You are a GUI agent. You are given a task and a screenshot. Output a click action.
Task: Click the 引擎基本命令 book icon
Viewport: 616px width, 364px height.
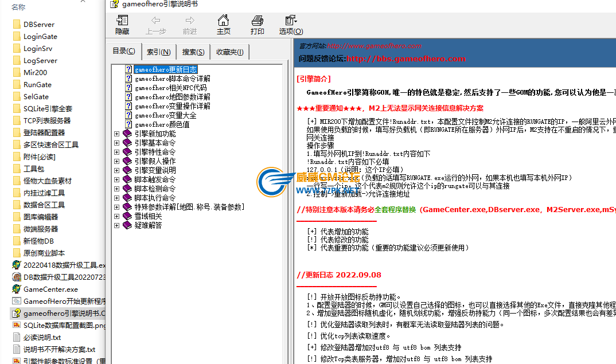click(x=127, y=143)
